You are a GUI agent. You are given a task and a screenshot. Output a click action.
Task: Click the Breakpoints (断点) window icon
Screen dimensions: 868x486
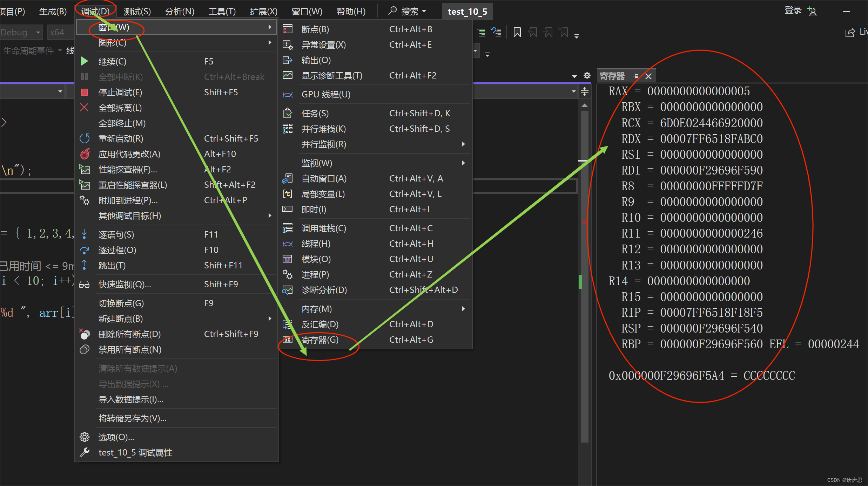pyautogui.click(x=288, y=29)
